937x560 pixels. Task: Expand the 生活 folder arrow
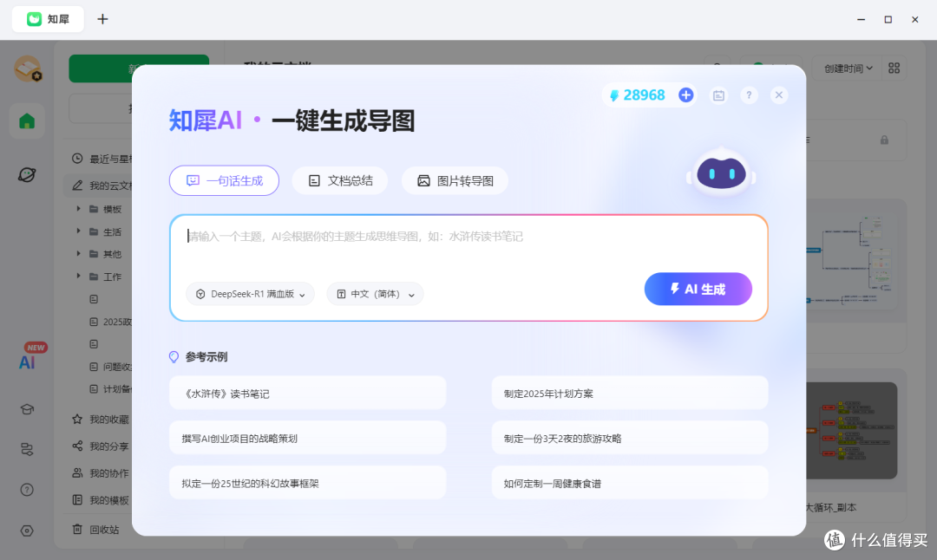pyautogui.click(x=78, y=231)
